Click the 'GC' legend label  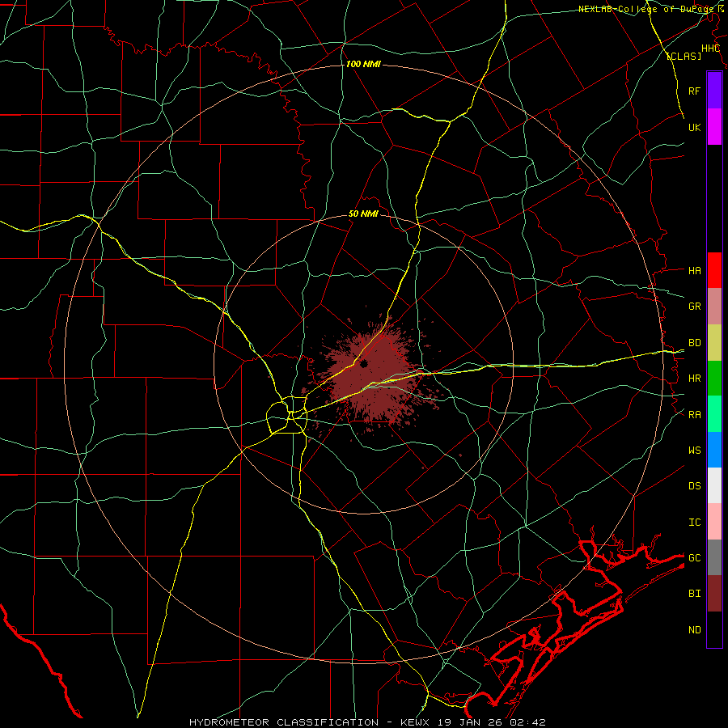pos(694,557)
